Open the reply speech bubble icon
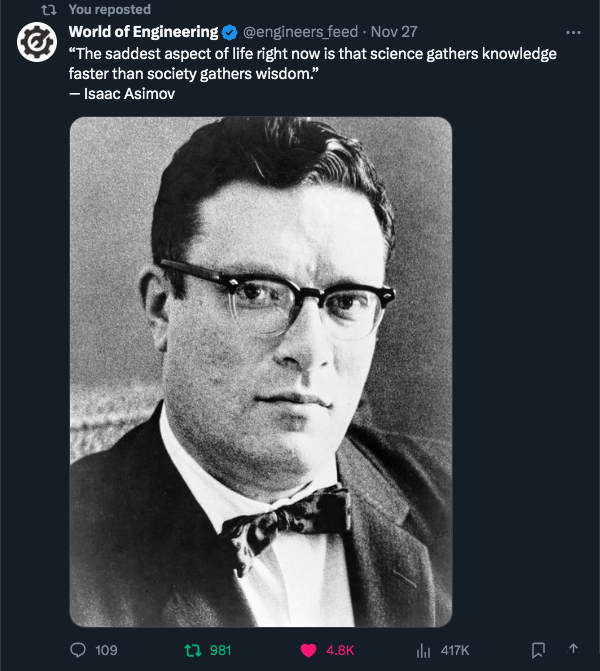The width and height of the screenshot is (600, 671). tap(78, 650)
